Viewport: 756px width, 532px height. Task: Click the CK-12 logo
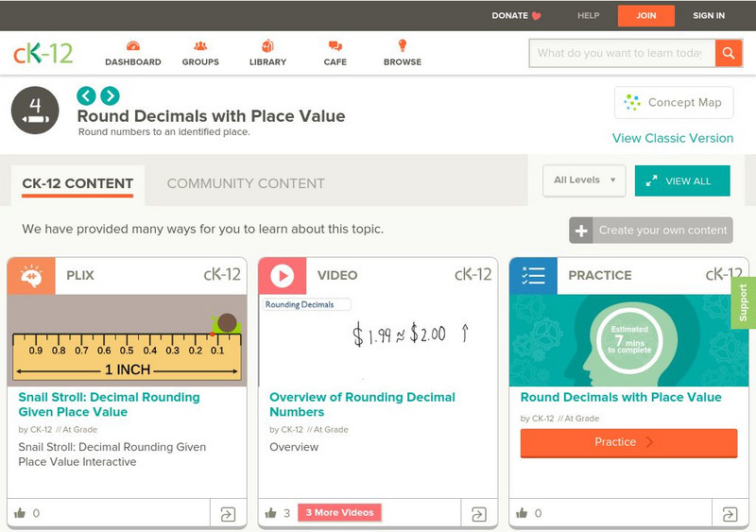[43, 53]
